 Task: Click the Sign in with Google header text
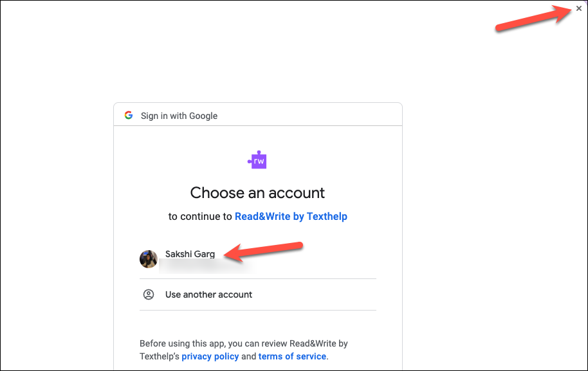179,116
